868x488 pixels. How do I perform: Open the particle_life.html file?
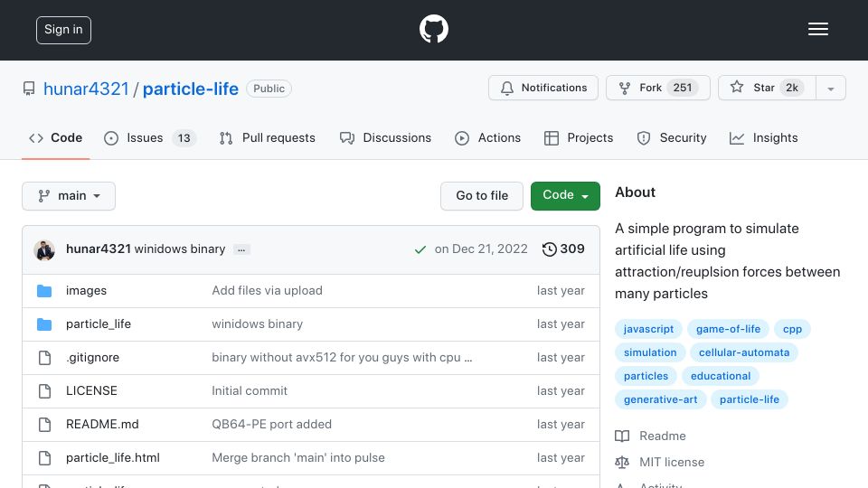(x=113, y=457)
